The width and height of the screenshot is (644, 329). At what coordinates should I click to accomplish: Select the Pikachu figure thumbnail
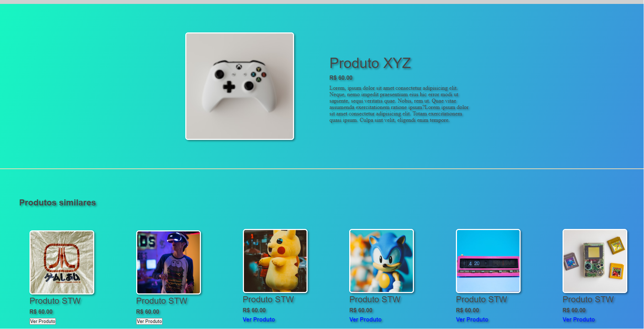click(275, 261)
